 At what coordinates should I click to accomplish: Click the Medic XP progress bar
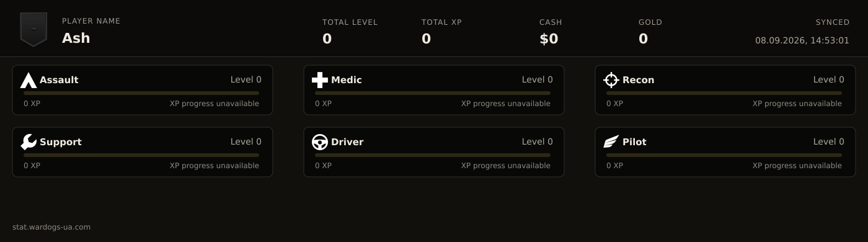click(433, 93)
